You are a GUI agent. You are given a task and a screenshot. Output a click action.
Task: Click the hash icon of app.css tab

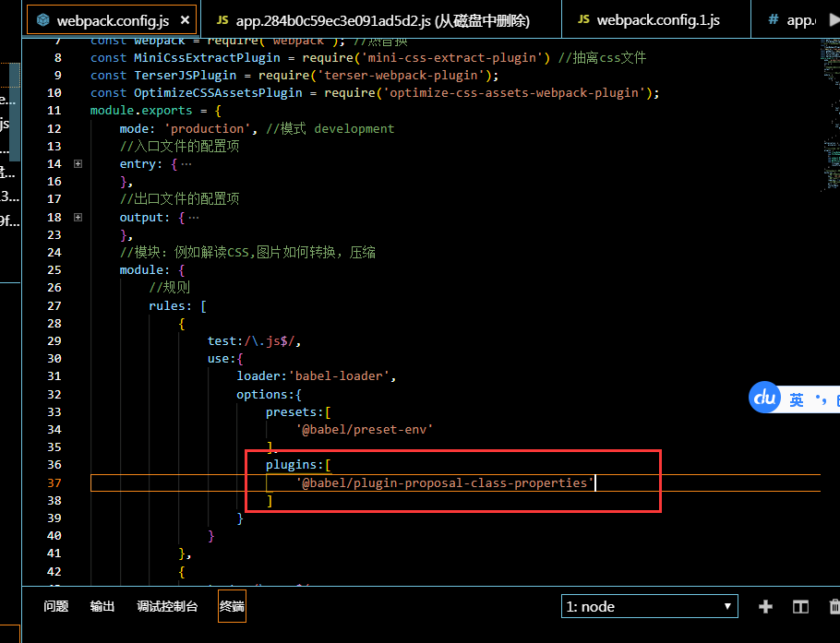tap(773, 19)
